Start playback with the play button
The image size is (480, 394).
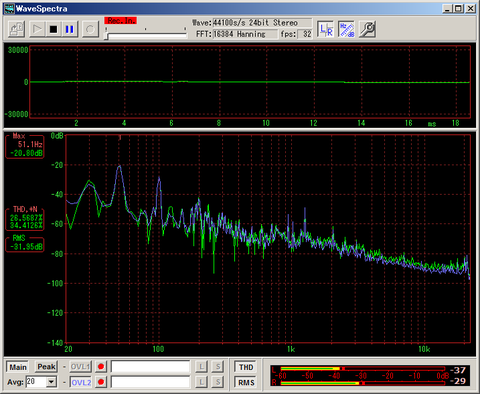click(x=37, y=29)
